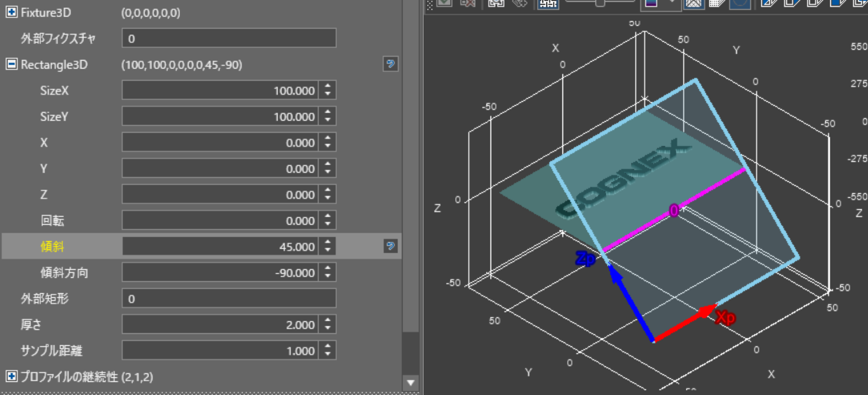Expand the Fixture3D property group
Image resolution: width=868 pixels, height=395 pixels.
click(11, 13)
